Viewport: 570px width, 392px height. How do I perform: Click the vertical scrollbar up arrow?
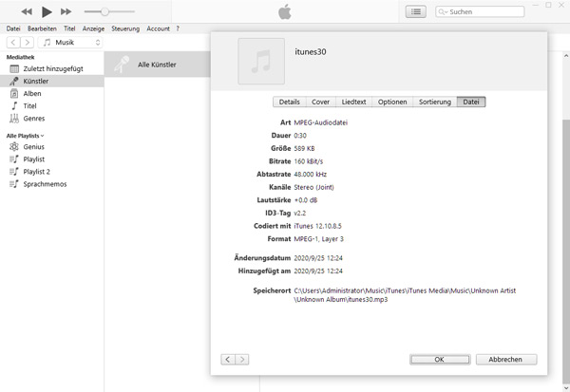[x=566, y=56]
